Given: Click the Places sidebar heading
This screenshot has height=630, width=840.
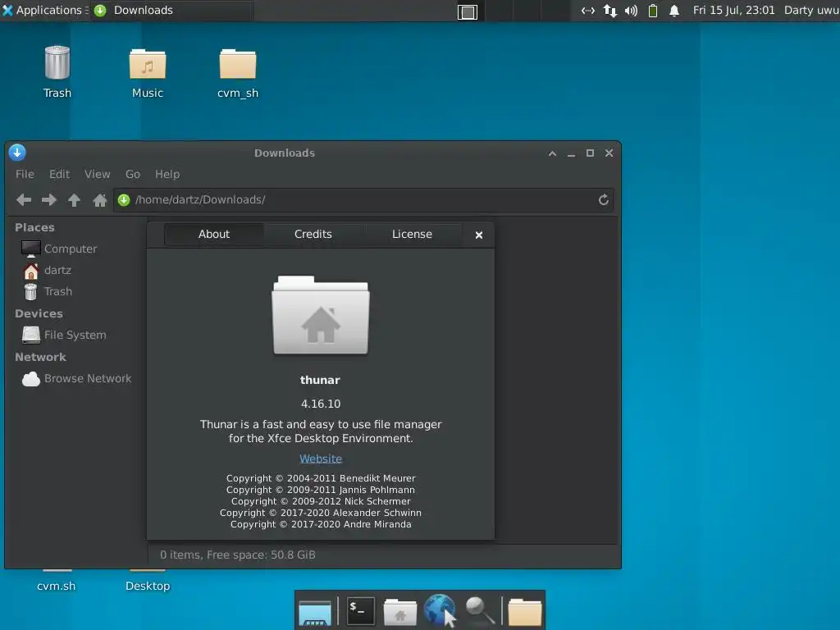Looking at the screenshot, I should point(34,228).
